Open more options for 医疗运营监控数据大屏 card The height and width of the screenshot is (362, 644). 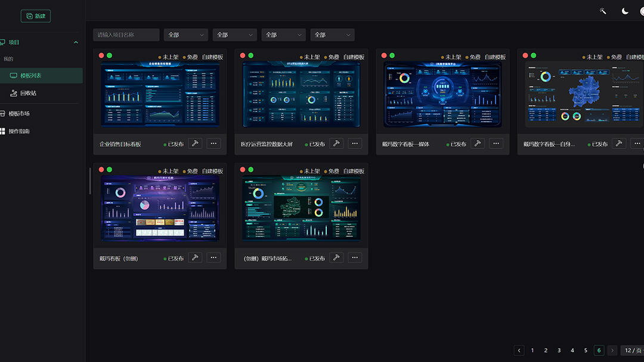pos(355,143)
